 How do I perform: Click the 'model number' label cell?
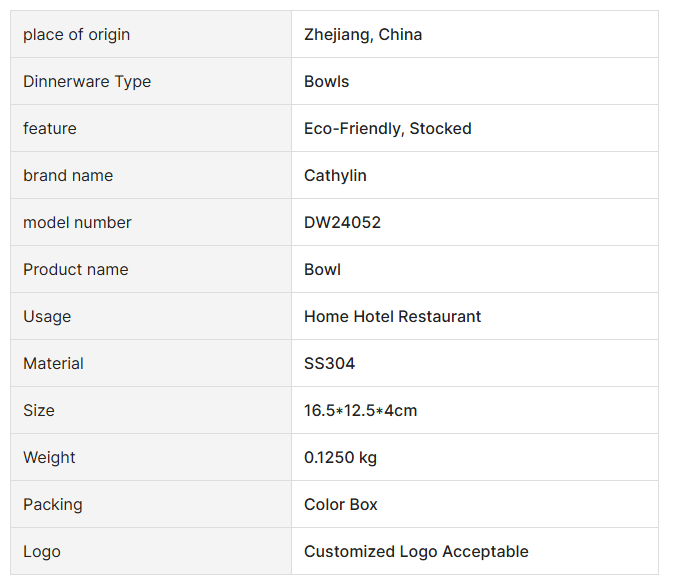[77, 223]
